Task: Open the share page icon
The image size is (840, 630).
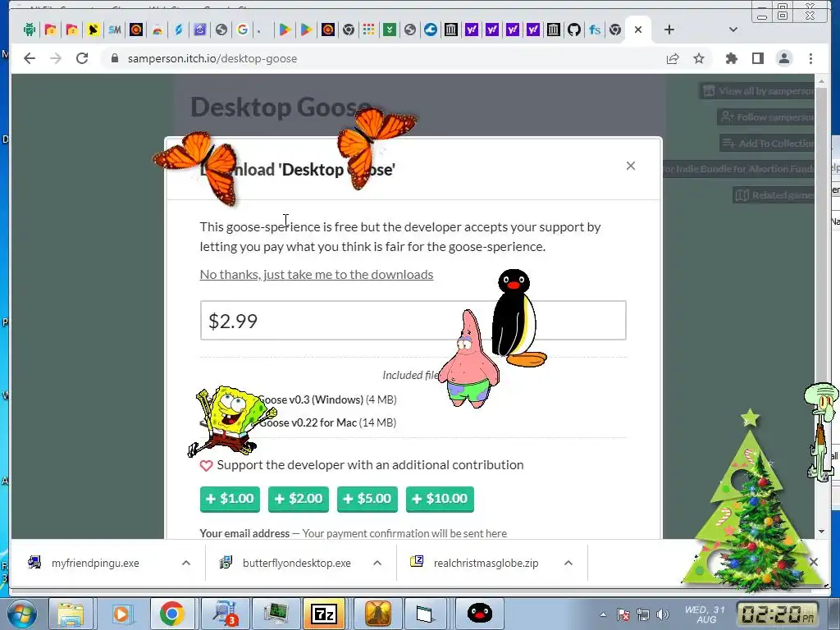Action: pyautogui.click(x=673, y=58)
